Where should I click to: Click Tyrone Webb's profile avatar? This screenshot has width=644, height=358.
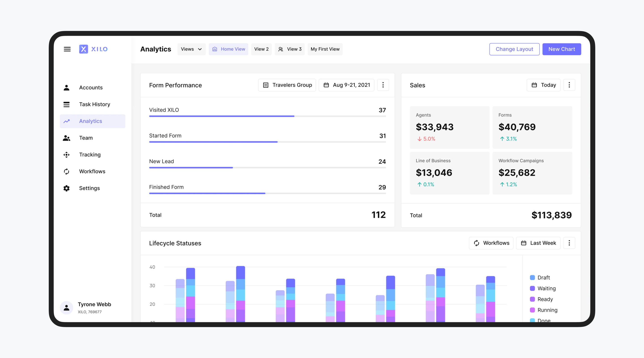tap(66, 308)
